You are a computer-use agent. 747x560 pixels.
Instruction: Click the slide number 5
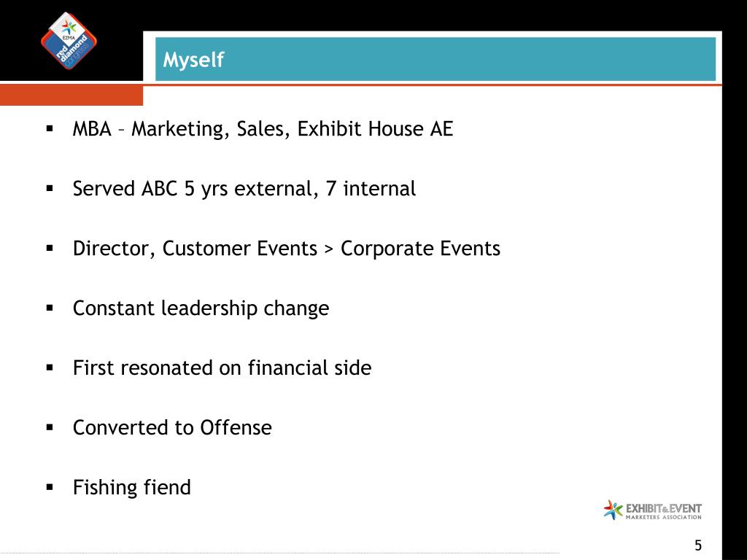pos(698,545)
